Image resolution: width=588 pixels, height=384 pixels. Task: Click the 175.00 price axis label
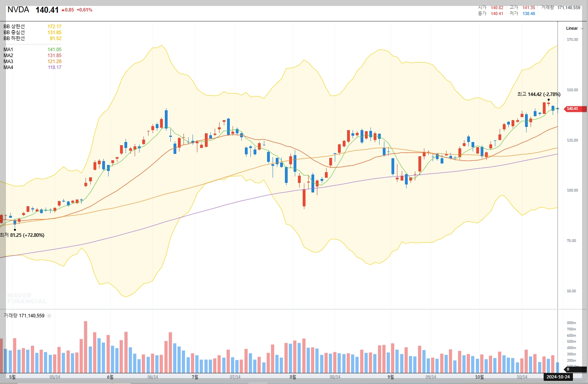(x=572, y=40)
